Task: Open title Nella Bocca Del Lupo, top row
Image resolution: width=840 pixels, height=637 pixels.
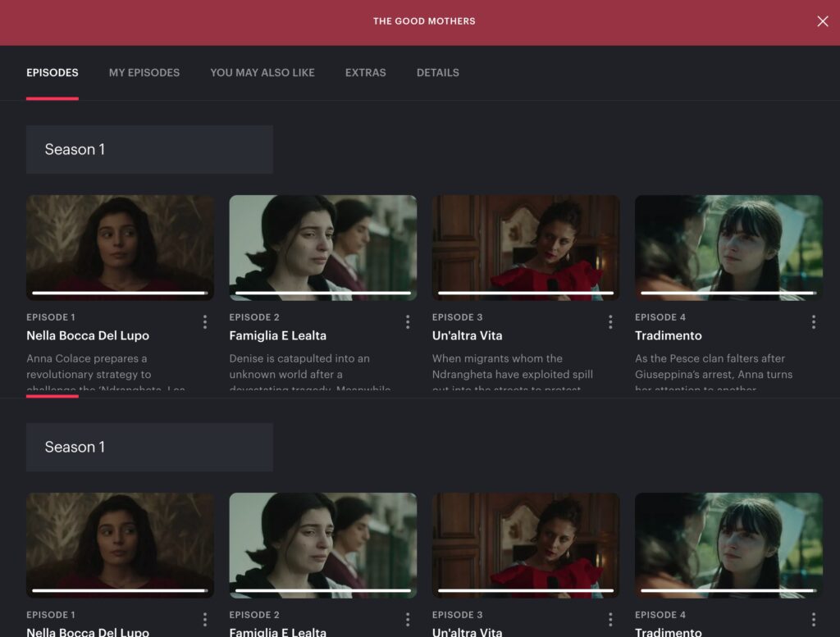Action: coord(88,335)
